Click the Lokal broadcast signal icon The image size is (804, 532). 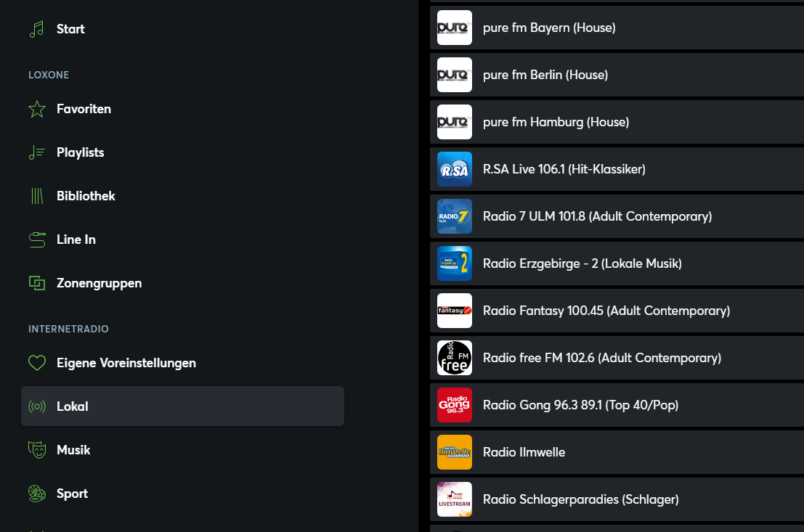pyautogui.click(x=37, y=406)
